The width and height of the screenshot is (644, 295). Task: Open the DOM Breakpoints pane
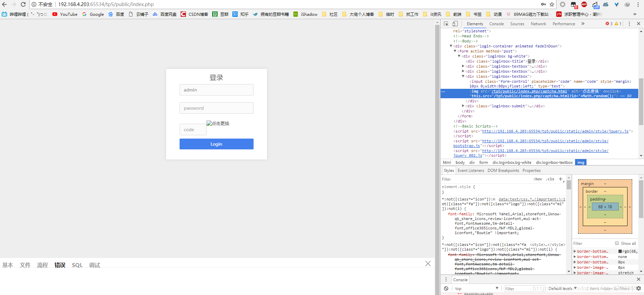(x=503, y=171)
